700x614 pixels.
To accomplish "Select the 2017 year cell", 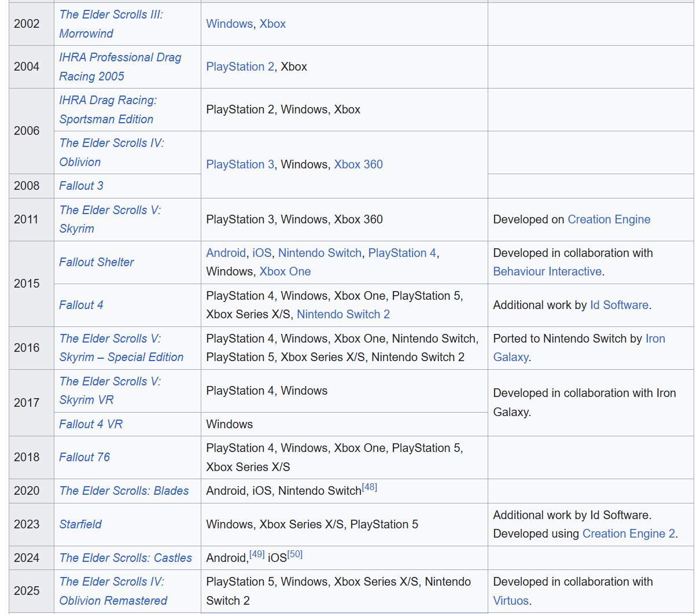I will [x=31, y=403].
